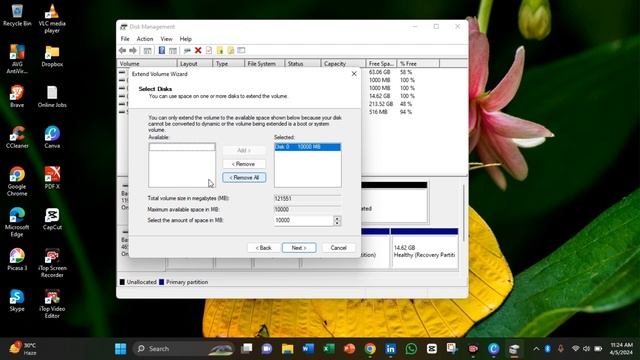Click the Layout column header
The height and width of the screenshot is (360, 640).
coord(195,64)
